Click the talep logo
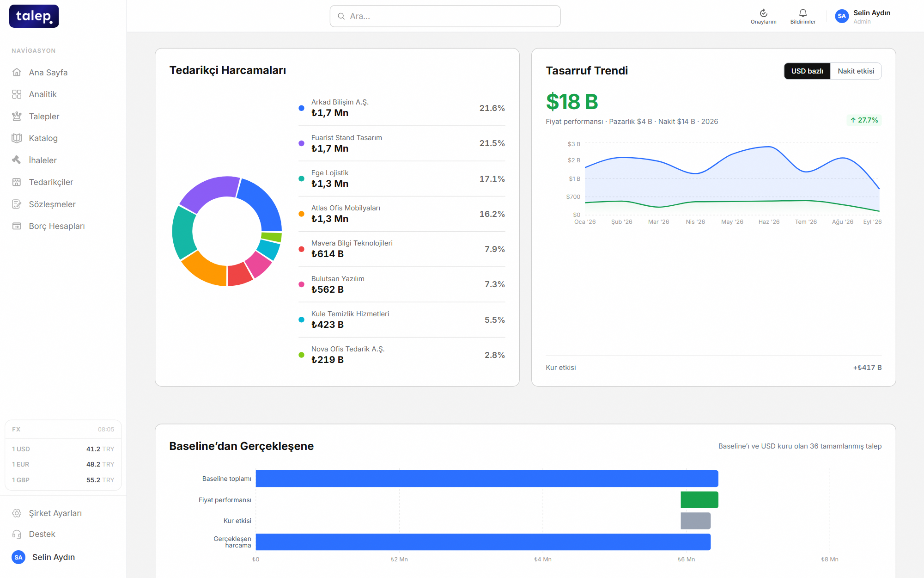This screenshot has width=924, height=578. coord(34,16)
